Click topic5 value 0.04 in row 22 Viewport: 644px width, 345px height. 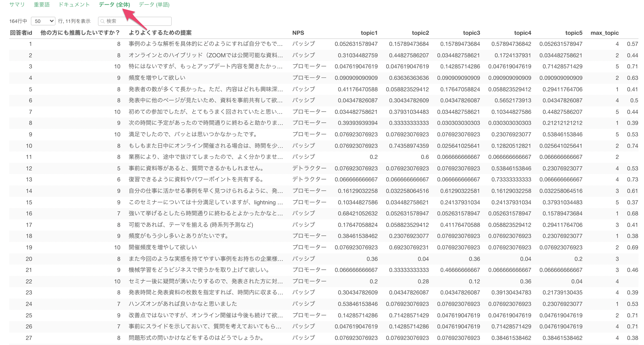[x=577, y=281]
